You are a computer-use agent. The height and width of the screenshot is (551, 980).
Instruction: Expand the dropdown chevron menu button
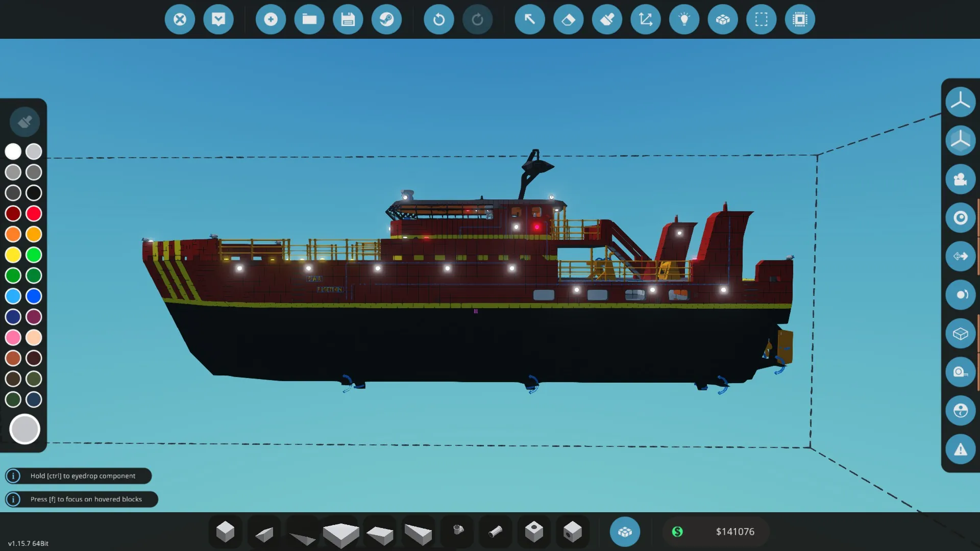coord(218,19)
